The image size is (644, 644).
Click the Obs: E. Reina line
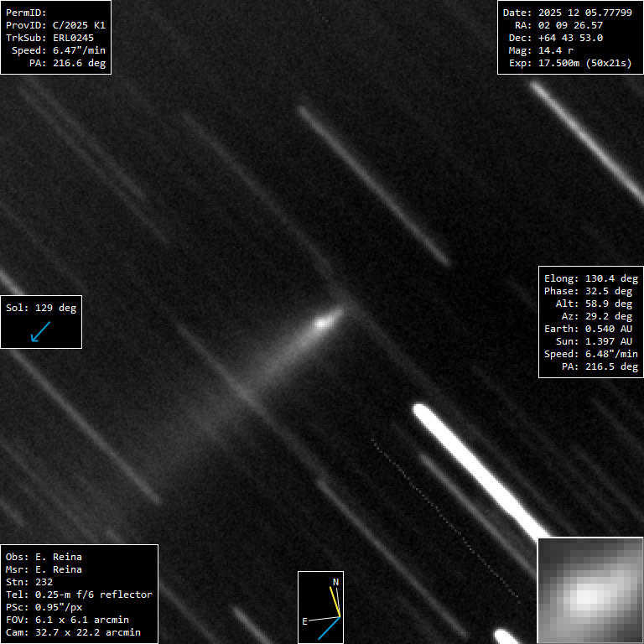(44, 556)
